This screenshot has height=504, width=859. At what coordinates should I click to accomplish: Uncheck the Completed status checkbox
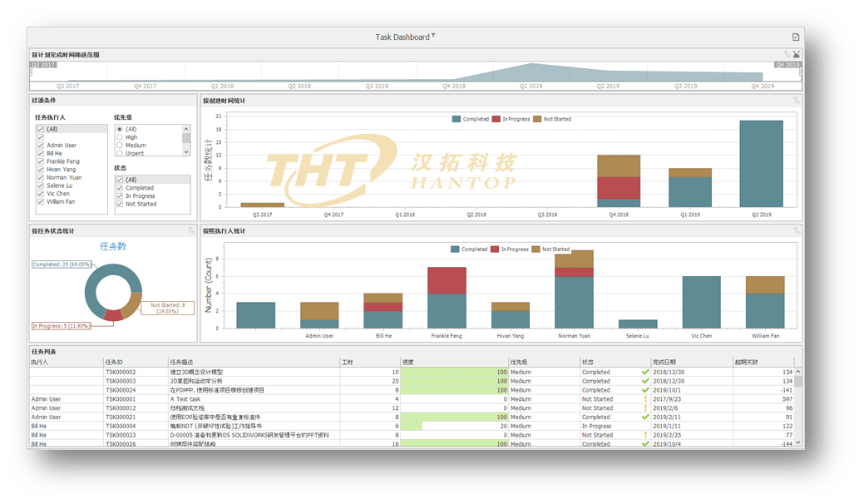pos(120,188)
